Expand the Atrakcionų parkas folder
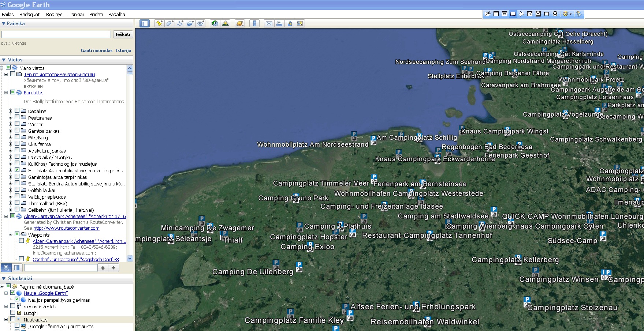644x331 pixels. click(10, 151)
